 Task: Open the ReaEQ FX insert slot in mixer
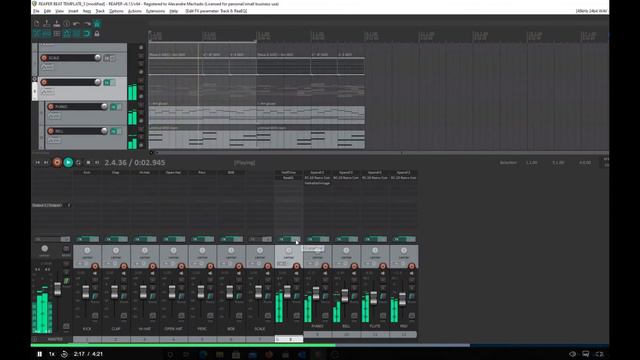point(289,178)
